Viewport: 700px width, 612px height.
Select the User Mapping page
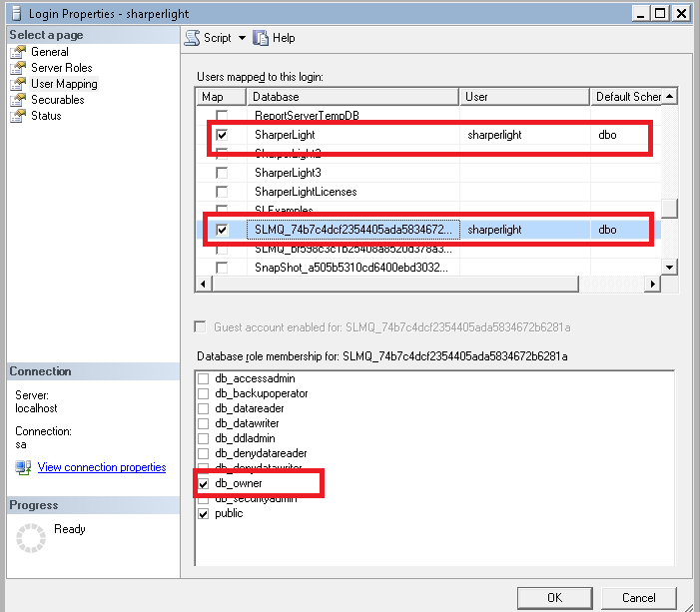pos(64,84)
